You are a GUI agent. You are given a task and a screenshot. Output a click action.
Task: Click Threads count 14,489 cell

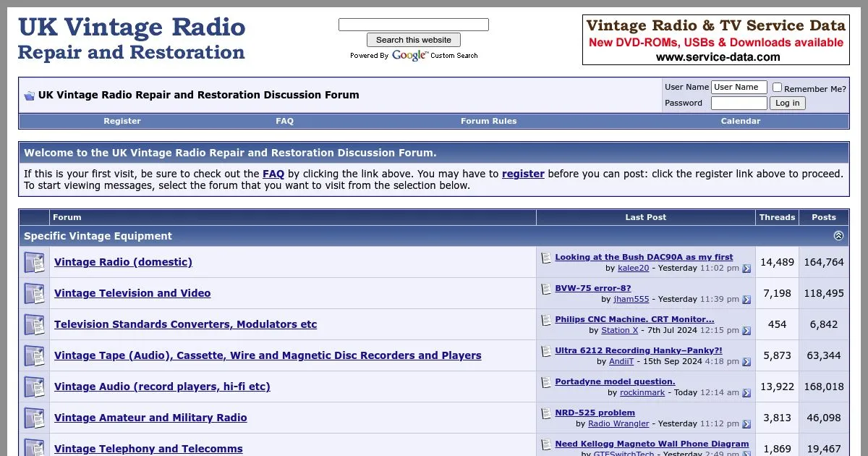coord(778,262)
